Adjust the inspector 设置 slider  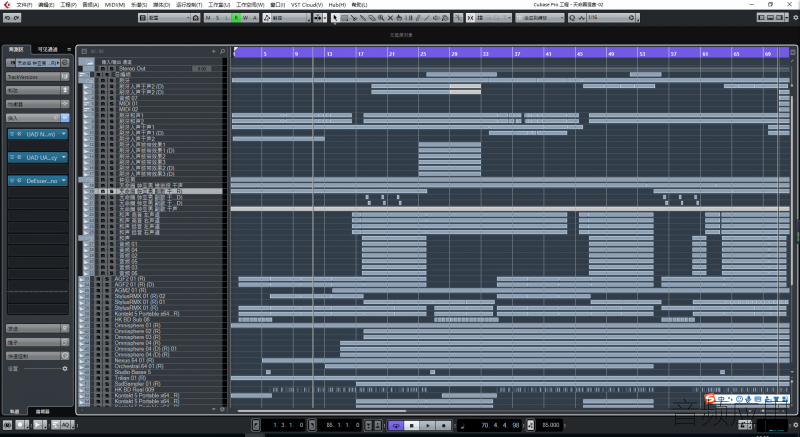tap(44, 369)
